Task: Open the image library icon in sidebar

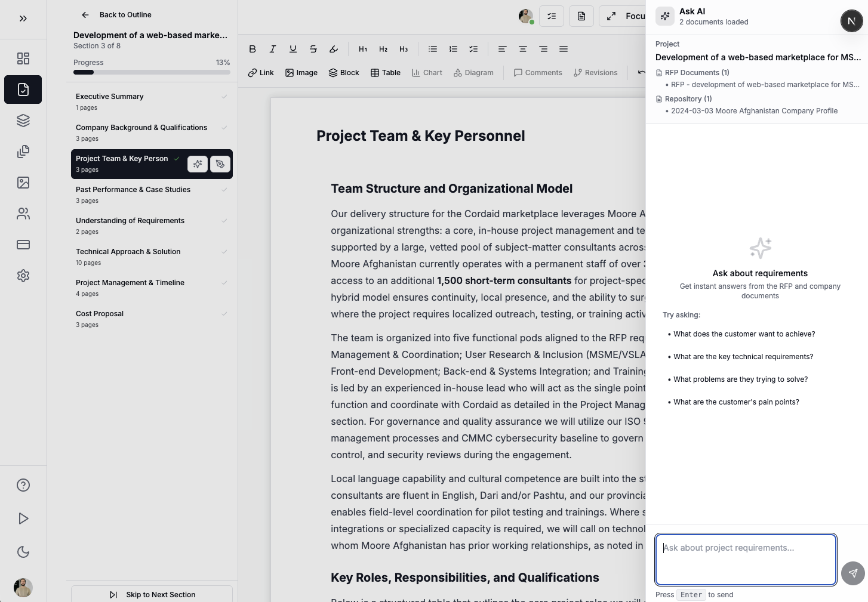Action: [23, 183]
